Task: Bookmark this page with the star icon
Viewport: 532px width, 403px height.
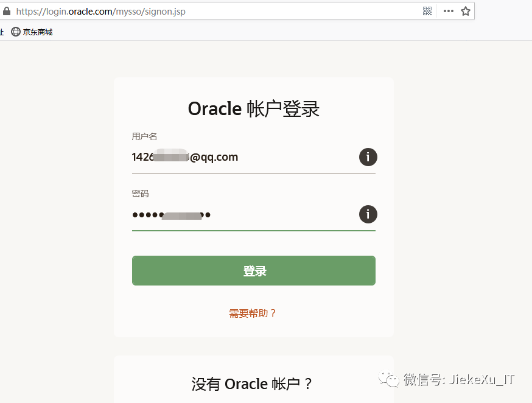Action: coord(466,11)
